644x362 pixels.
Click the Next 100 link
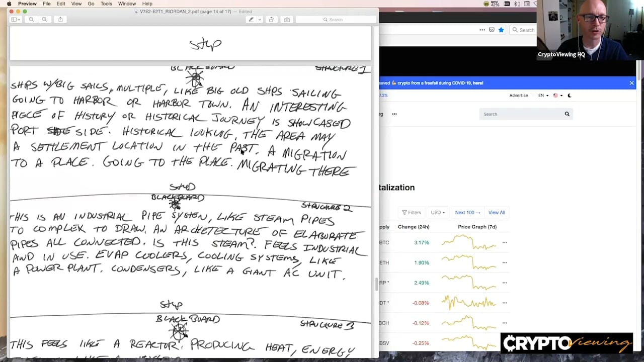tap(467, 213)
